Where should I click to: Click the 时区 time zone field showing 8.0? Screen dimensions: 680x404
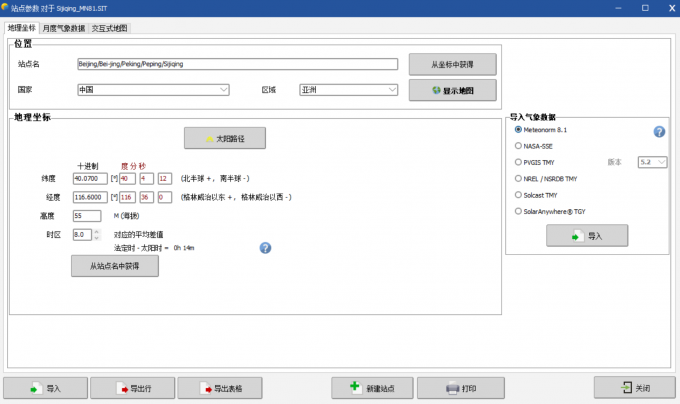[82, 235]
